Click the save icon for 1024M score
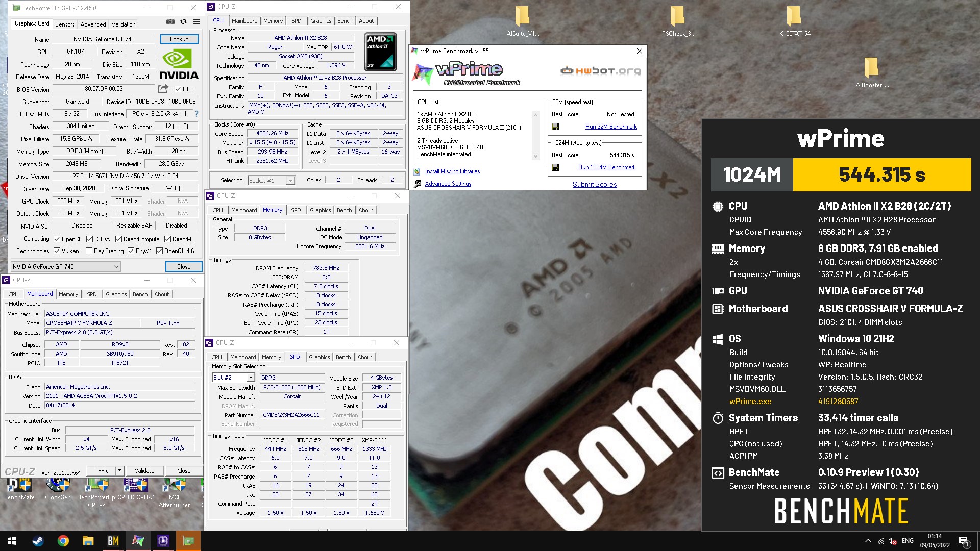 point(555,167)
